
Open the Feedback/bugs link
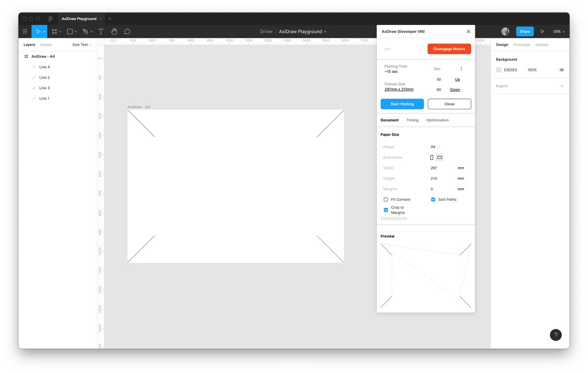pyautogui.click(x=393, y=218)
